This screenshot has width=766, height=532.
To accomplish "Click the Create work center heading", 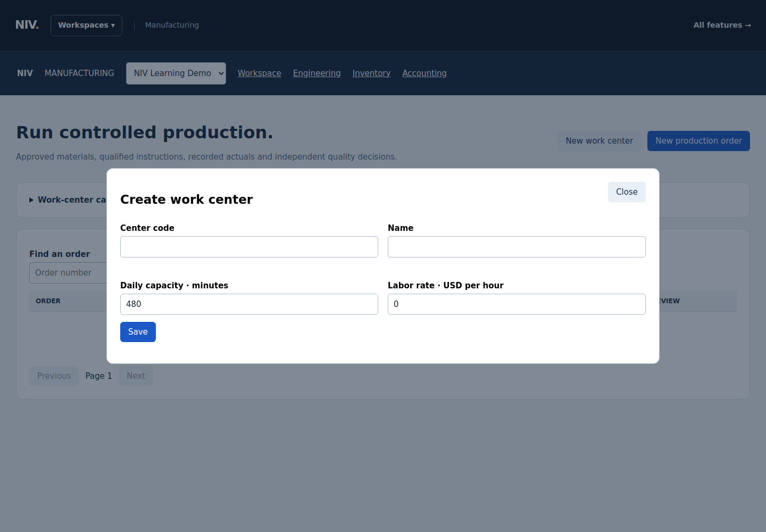I will [186, 199].
